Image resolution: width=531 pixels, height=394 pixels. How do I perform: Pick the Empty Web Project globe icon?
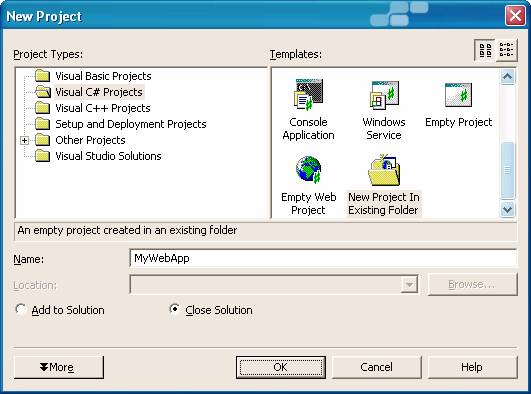pyautogui.click(x=308, y=169)
